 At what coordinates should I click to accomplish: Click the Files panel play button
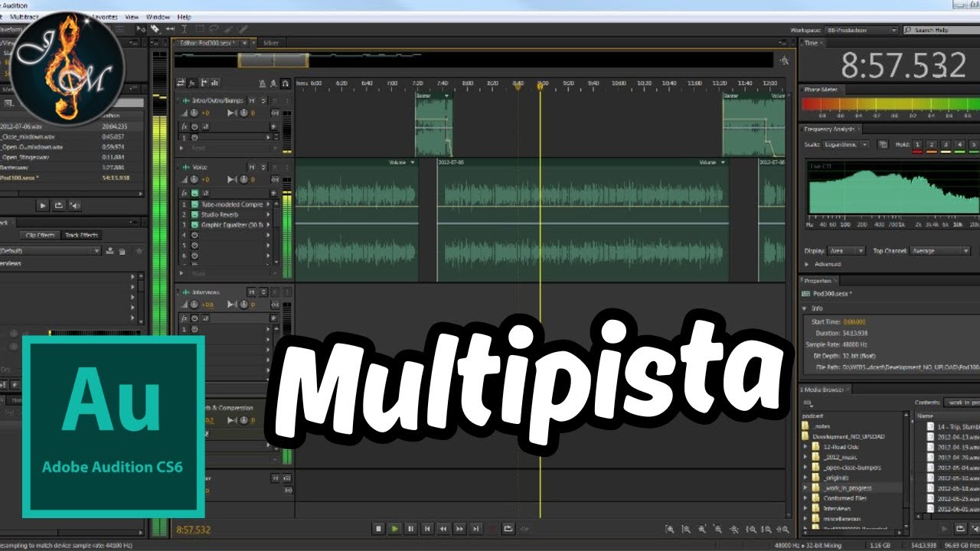point(43,205)
